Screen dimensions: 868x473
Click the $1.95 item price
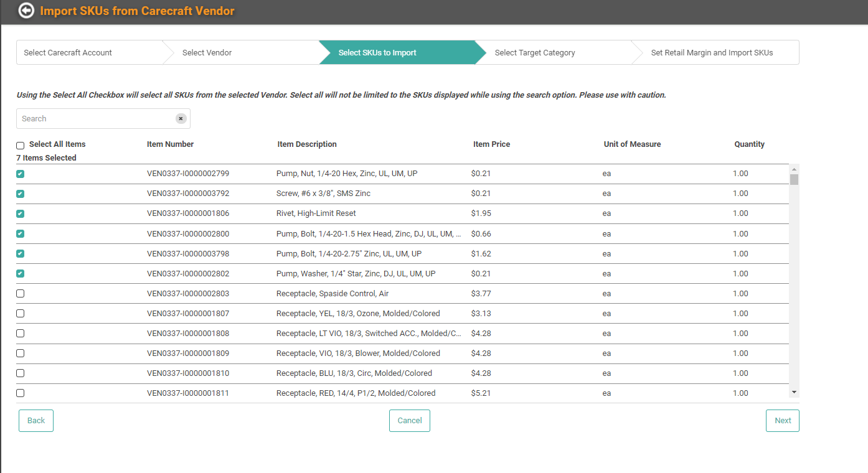(x=481, y=213)
